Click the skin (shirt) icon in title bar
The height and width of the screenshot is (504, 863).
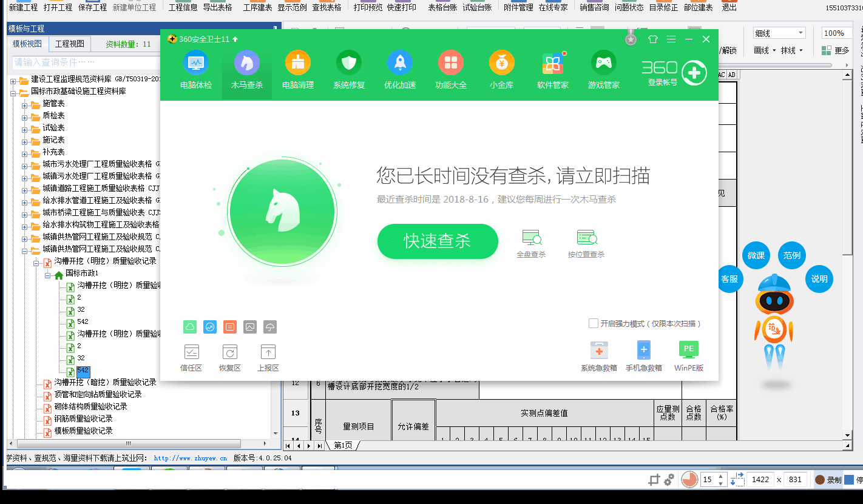[x=653, y=39]
